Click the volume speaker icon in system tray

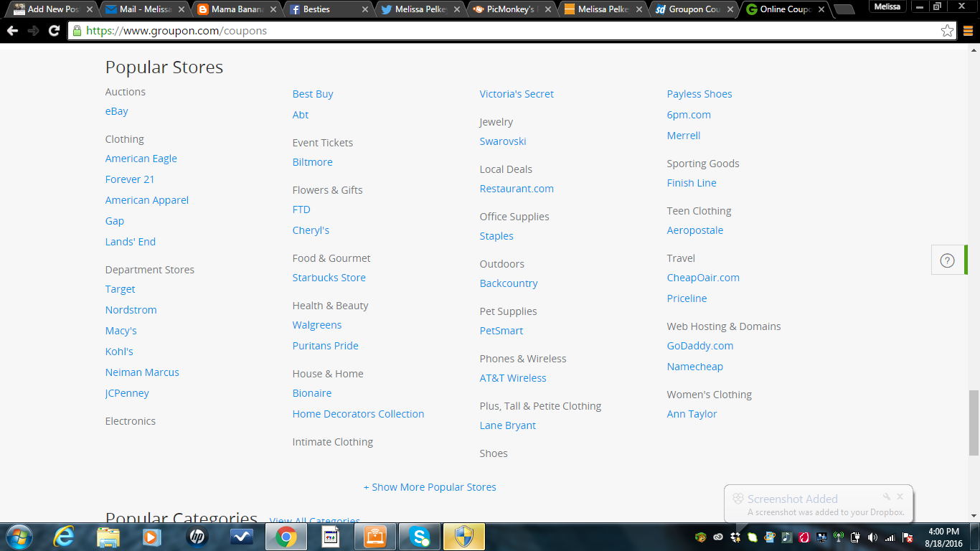872,537
